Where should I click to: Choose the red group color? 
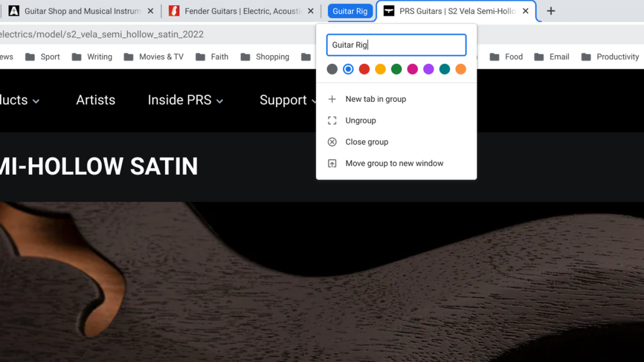click(x=364, y=69)
